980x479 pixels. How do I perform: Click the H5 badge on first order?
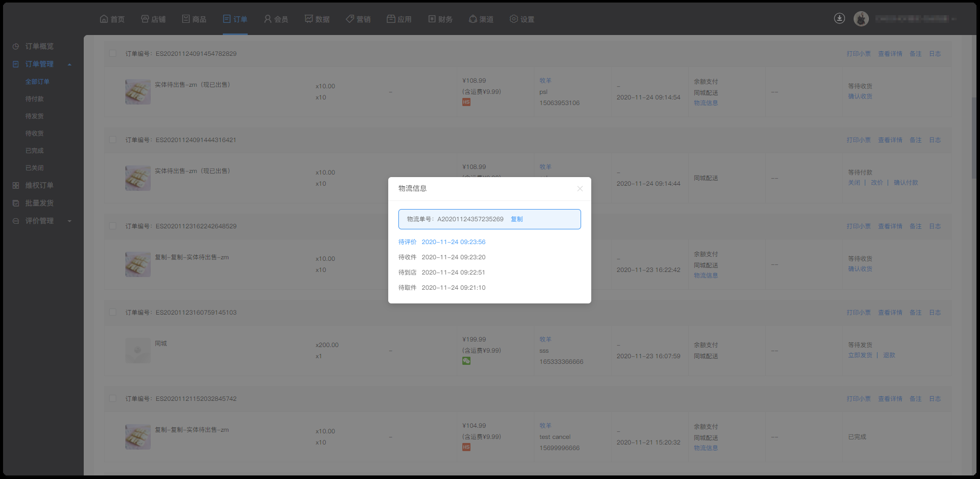point(466,102)
